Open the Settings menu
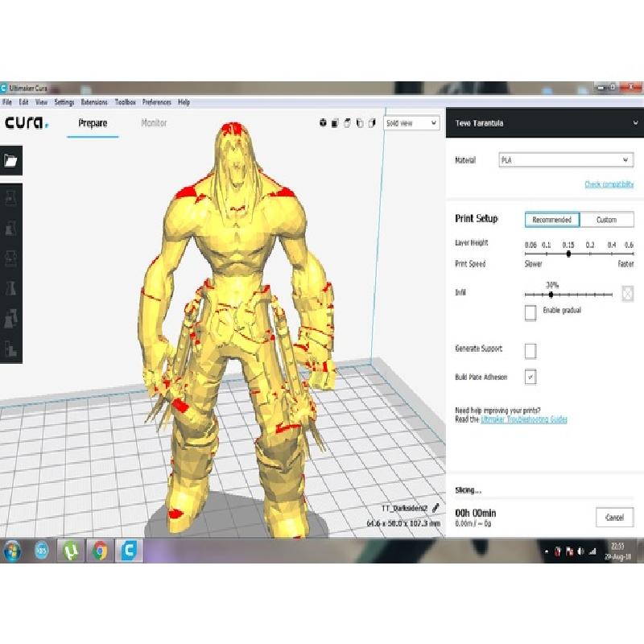This screenshot has height=644, width=644. pyautogui.click(x=64, y=102)
